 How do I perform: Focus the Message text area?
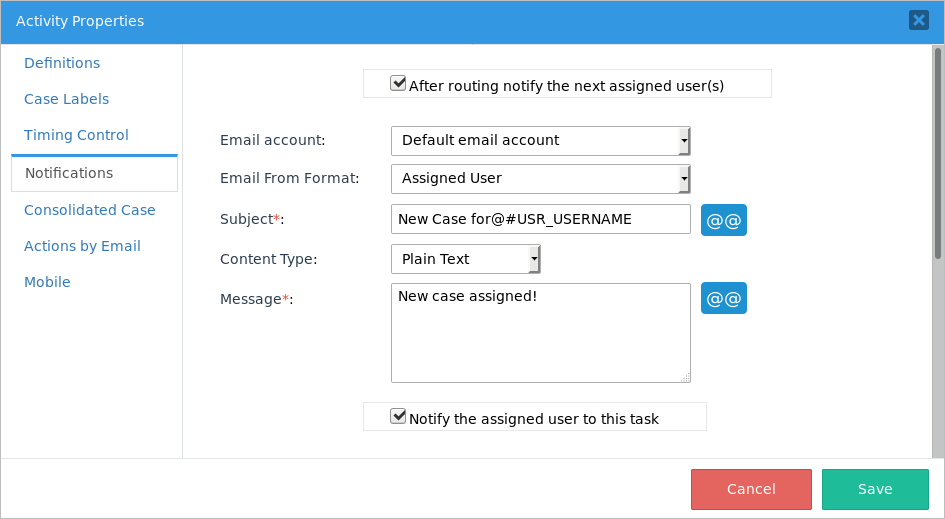pyautogui.click(x=540, y=333)
